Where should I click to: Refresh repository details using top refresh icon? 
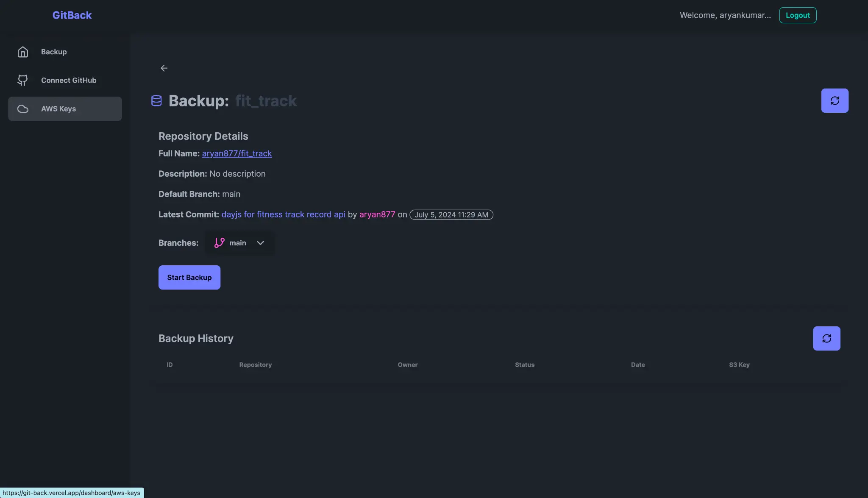click(835, 100)
